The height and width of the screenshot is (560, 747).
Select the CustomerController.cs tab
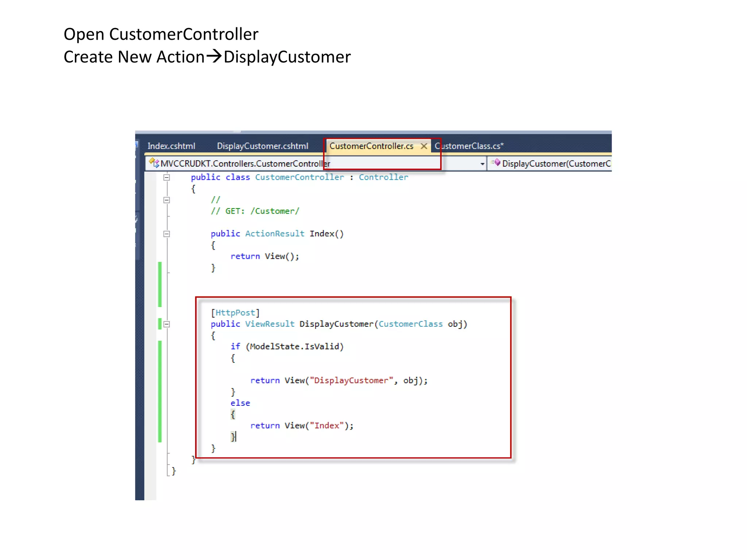tap(371, 146)
